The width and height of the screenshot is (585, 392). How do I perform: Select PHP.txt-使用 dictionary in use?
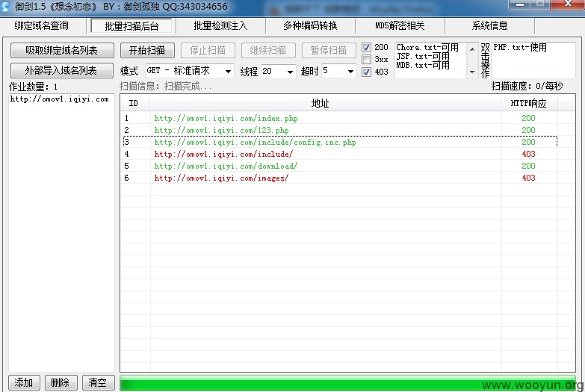(x=520, y=47)
